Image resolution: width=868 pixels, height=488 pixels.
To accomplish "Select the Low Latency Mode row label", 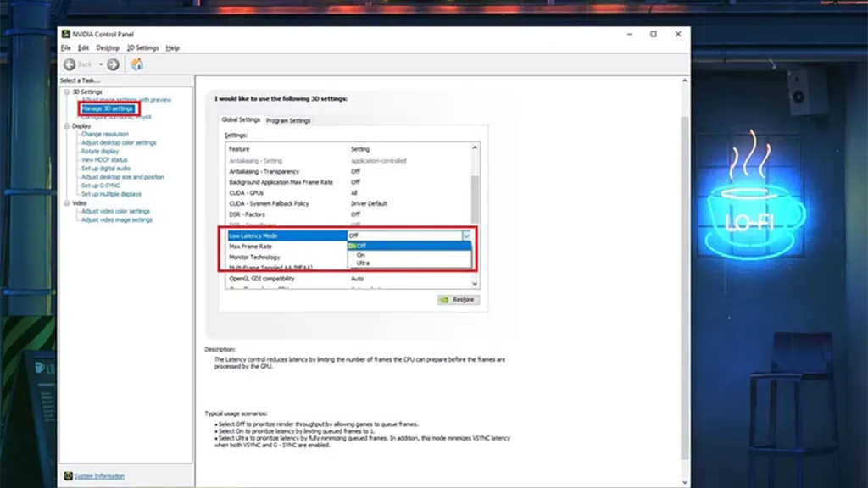I will [253, 236].
